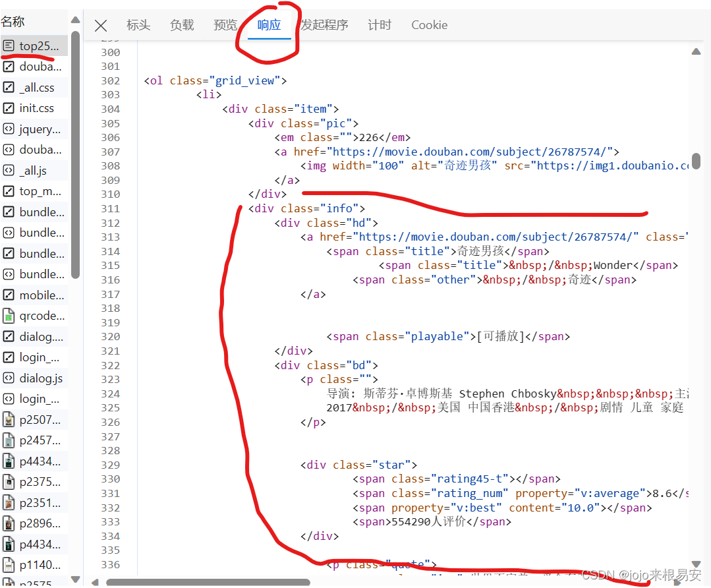The width and height of the screenshot is (711, 588).
Task: Click the file icon beside init.css
Action: pos(9,108)
